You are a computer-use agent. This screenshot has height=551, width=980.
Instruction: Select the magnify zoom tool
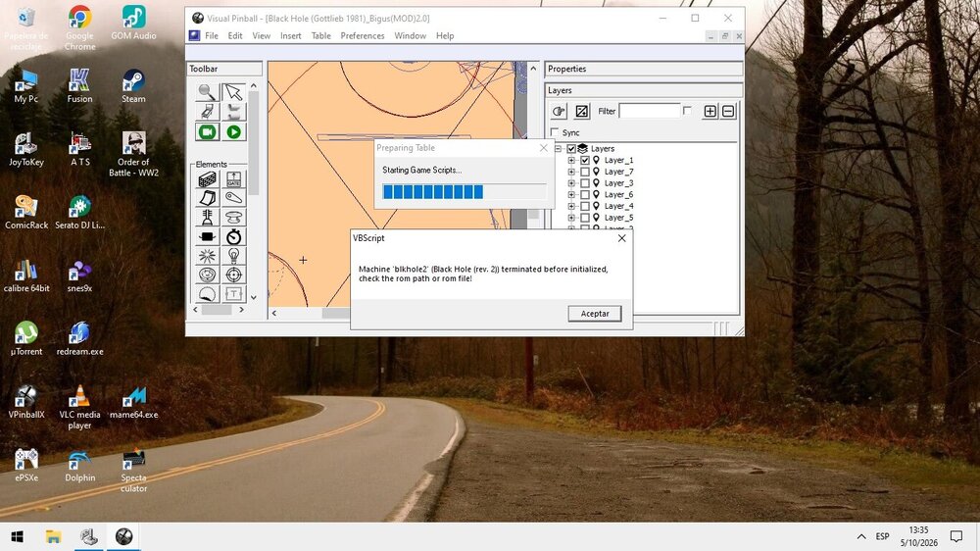point(207,92)
